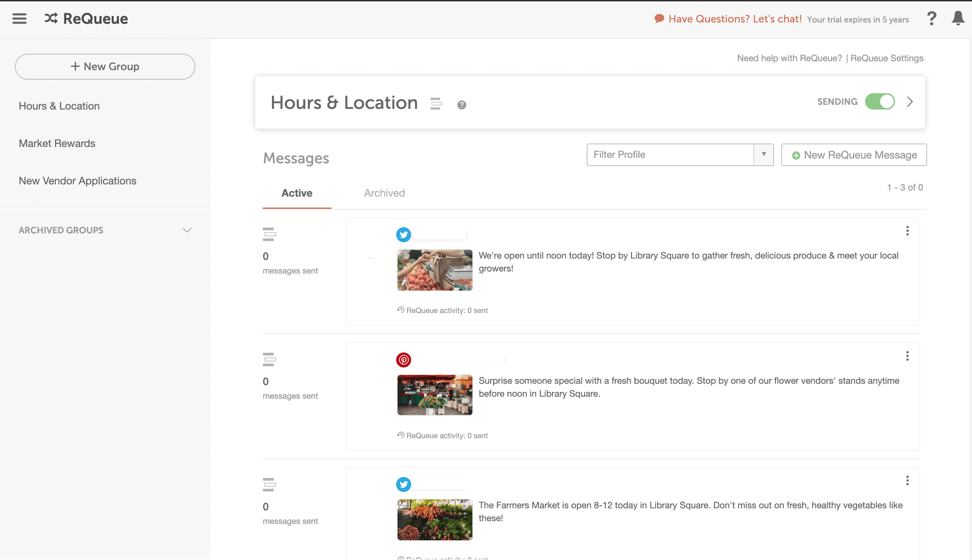Click the New Group button

(x=105, y=67)
